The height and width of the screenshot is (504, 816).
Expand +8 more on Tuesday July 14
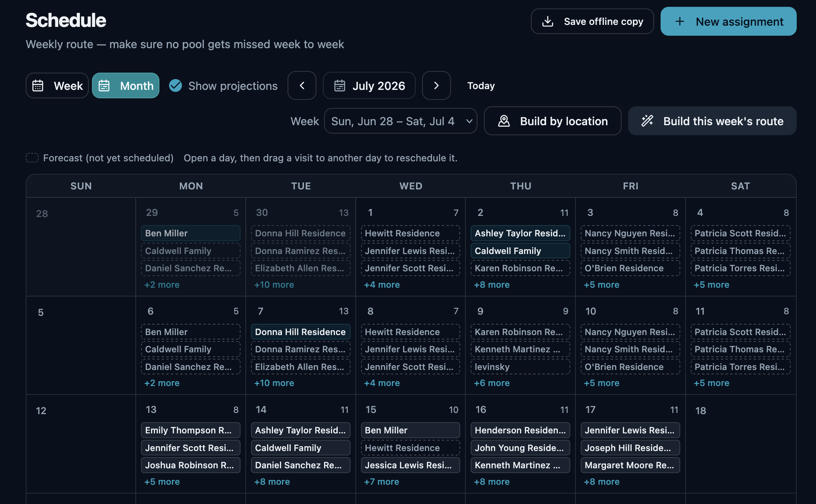click(272, 482)
